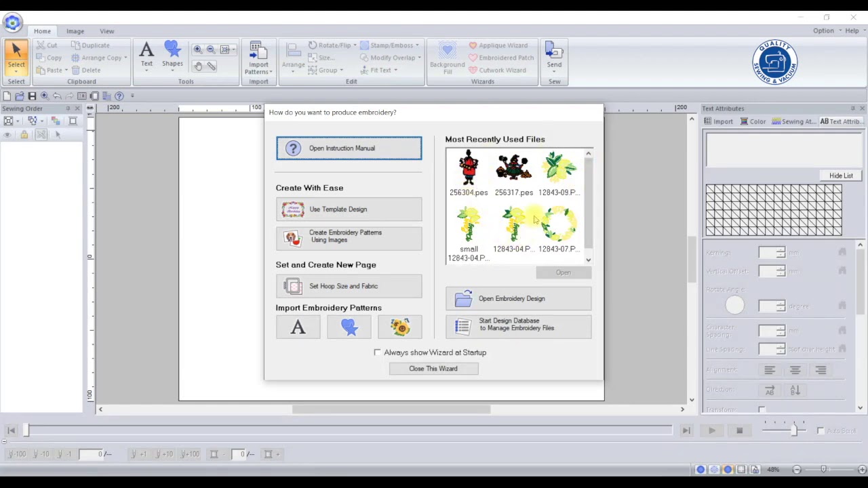Image resolution: width=868 pixels, height=488 pixels.
Task: Import design via sunflower icon
Action: (x=399, y=327)
